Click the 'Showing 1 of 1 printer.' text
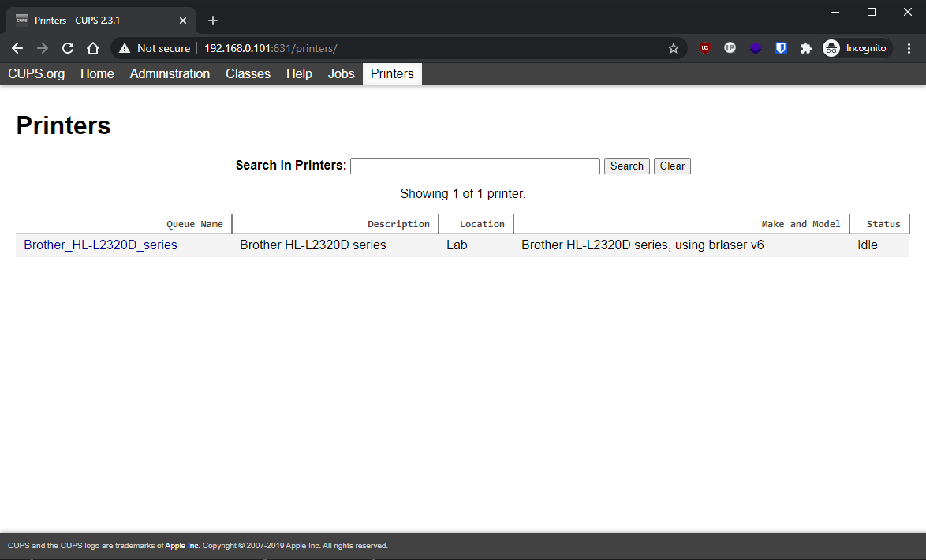926x560 pixels. pos(463,194)
